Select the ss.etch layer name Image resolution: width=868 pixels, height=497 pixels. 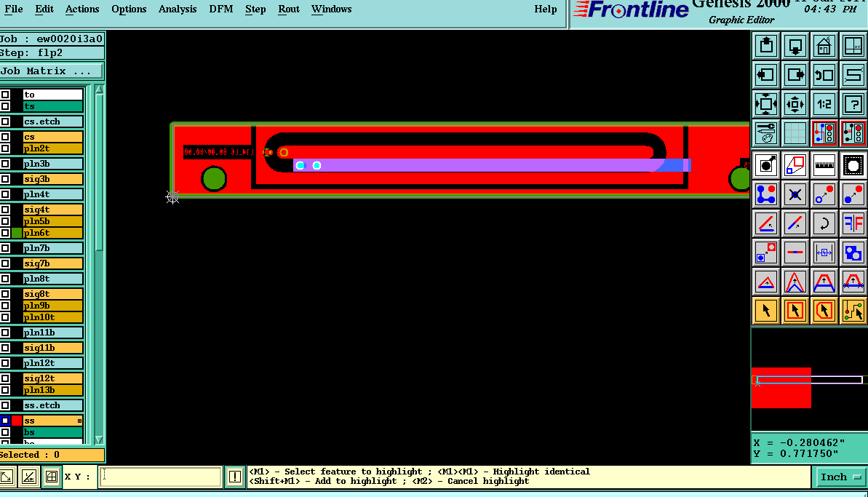(52, 405)
